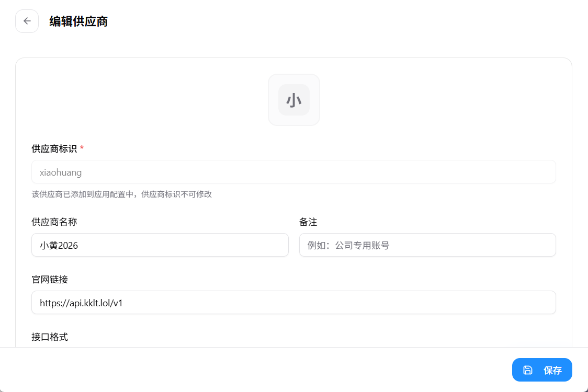Click the 官网链接 label

tap(50, 279)
